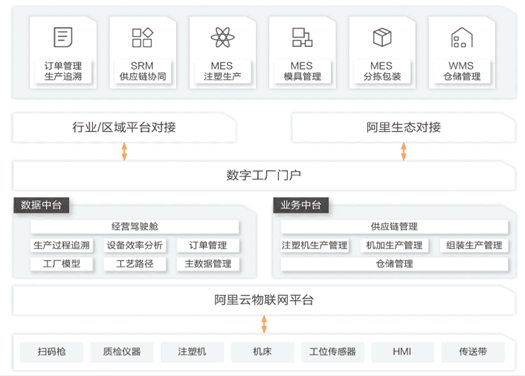This screenshot has width=525, height=376.
Task: Click the 注塑机生产管理 box
Action: click(x=314, y=245)
